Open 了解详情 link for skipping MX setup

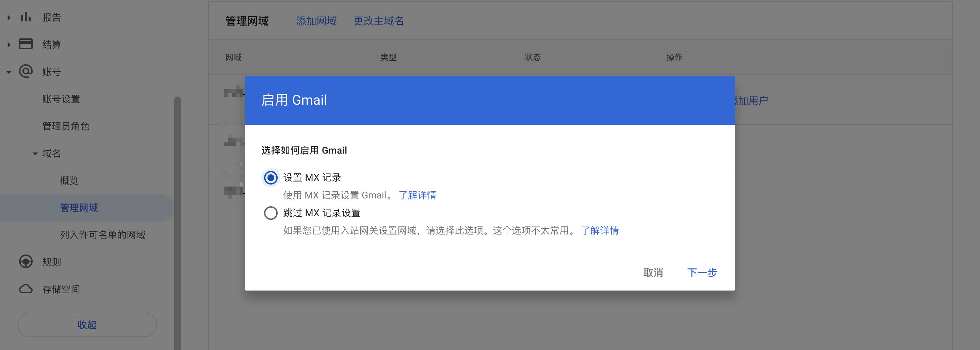pyautogui.click(x=600, y=230)
